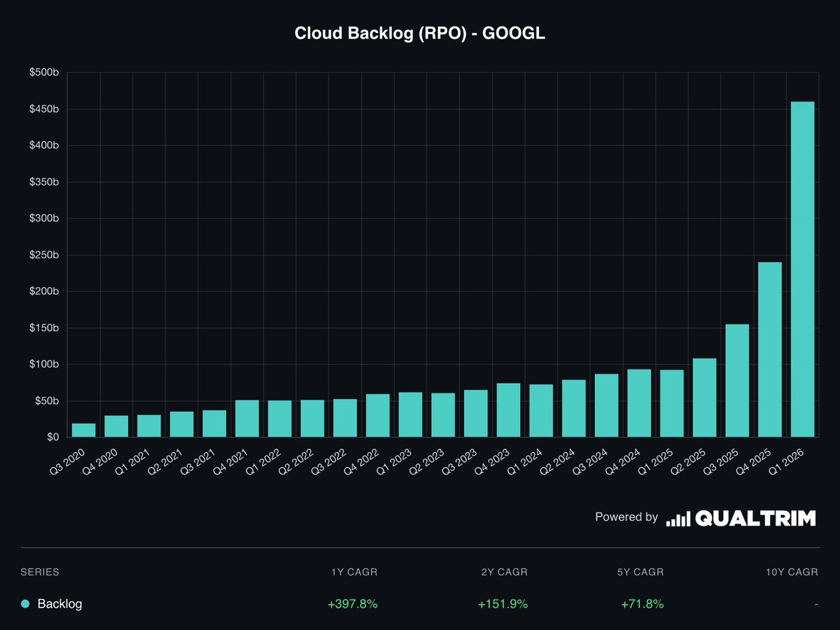Viewport: 840px width, 630px height.
Task: Select the Q4 2025 backlog bar
Action: [770, 350]
